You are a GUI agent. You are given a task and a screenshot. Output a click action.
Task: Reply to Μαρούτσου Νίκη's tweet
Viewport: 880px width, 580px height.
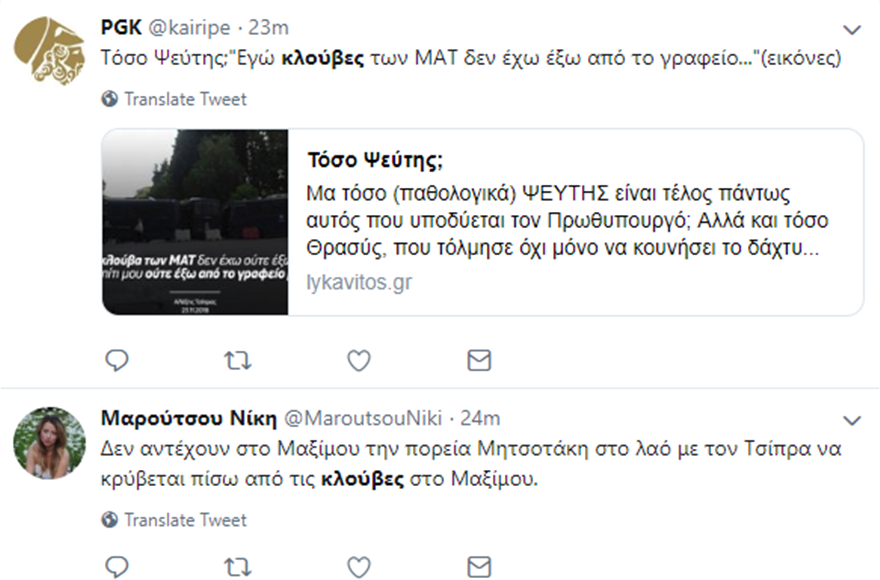[x=118, y=567]
